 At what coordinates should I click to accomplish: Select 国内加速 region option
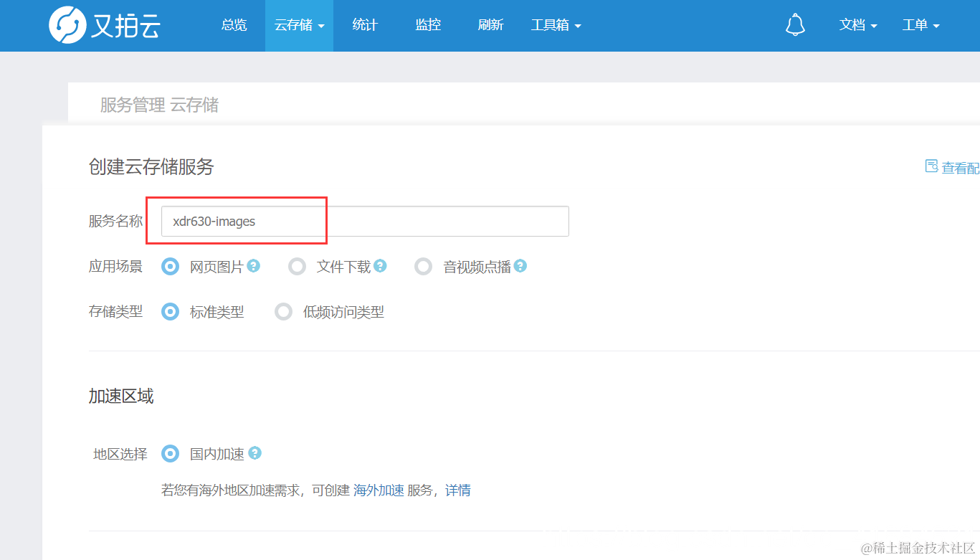pos(170,454)
